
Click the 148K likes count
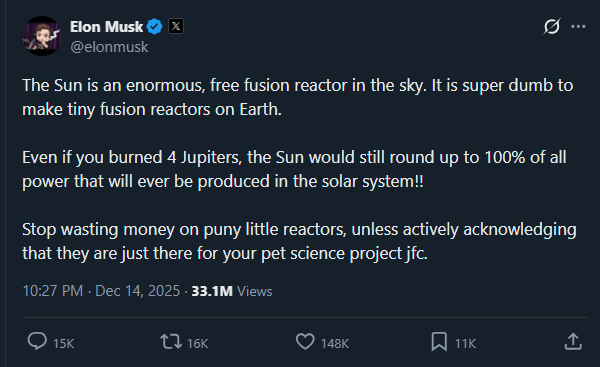(x=335, y=343)
